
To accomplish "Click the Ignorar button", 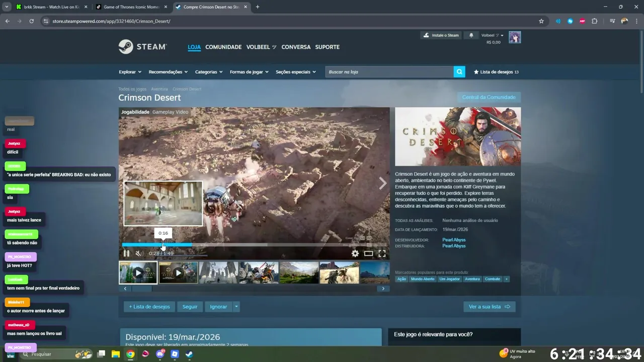I will tap(218, 307).
